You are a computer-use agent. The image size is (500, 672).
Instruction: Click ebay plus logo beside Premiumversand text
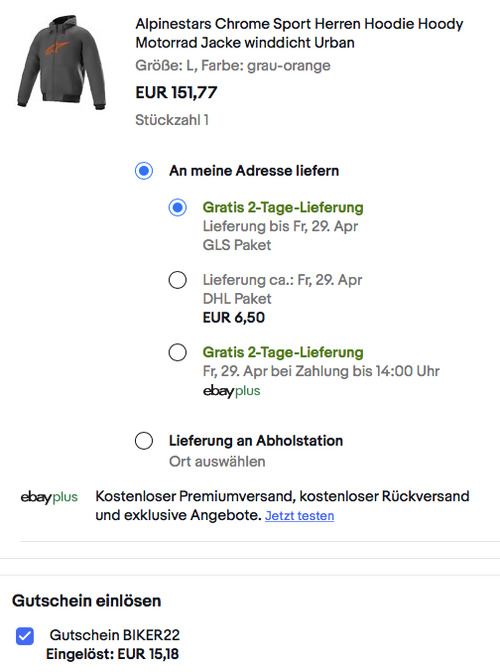(x=49, y=497)
